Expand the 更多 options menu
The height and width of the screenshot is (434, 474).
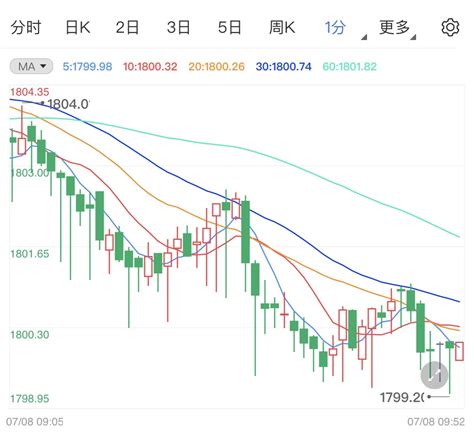(397, 28)
